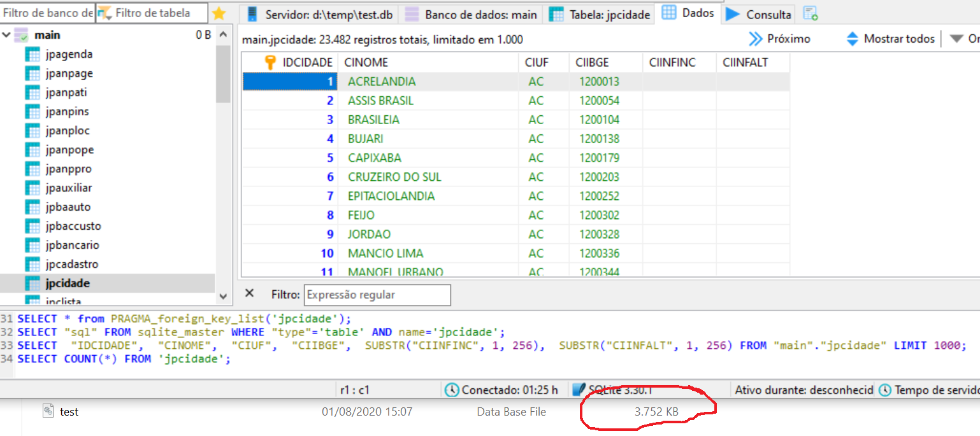Click the yellow star favorites icon

pyautogui.click(x=219, y=13)
